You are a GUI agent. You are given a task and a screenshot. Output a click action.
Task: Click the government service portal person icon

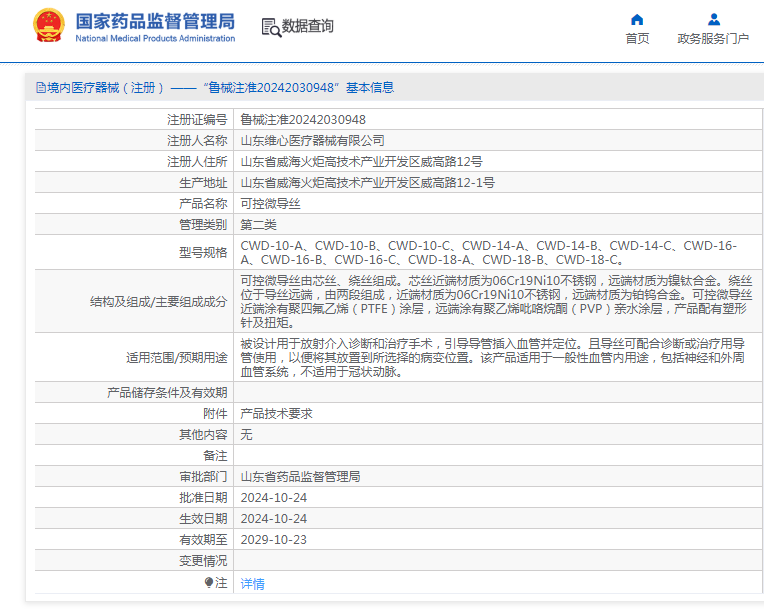714,19
